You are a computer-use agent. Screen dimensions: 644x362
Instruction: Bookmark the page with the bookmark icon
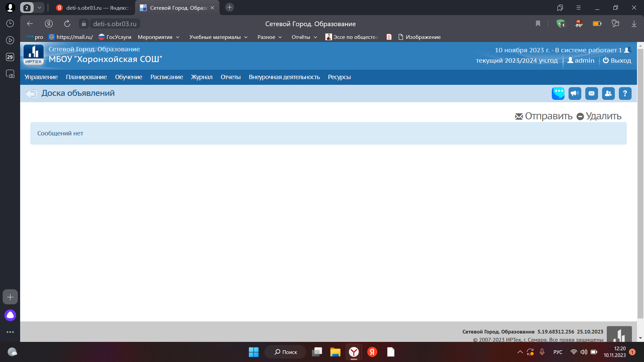pyautogui.click(x=538, y=23)
